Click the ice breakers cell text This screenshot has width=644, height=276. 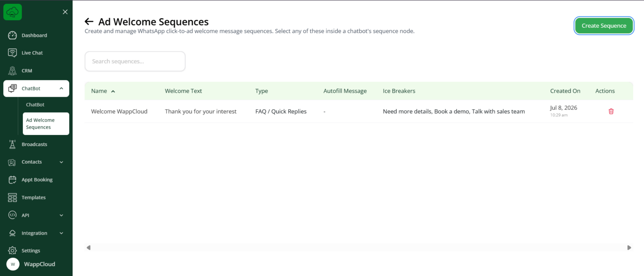(454, 111)
